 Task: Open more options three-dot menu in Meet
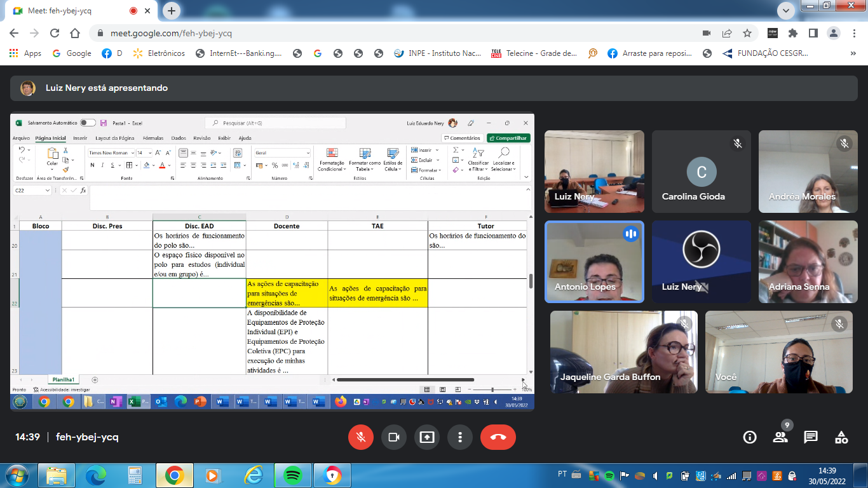pos(459,437)
